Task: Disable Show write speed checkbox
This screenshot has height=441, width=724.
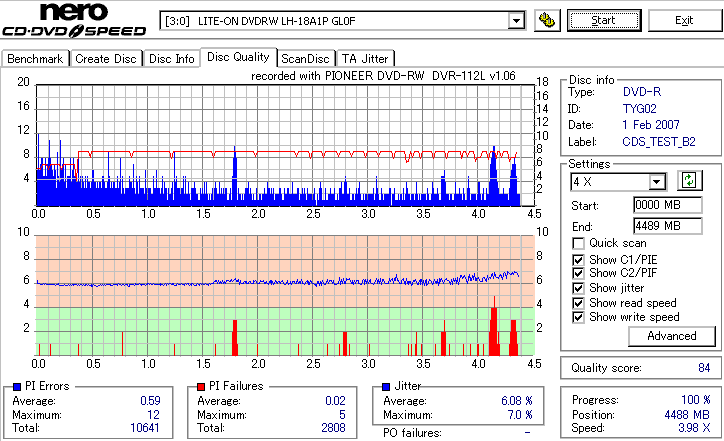Action: tap(578, 317)
